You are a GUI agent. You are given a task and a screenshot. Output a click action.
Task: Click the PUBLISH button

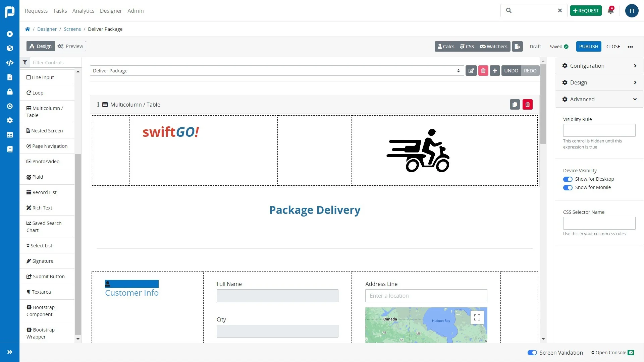(588, 47)
